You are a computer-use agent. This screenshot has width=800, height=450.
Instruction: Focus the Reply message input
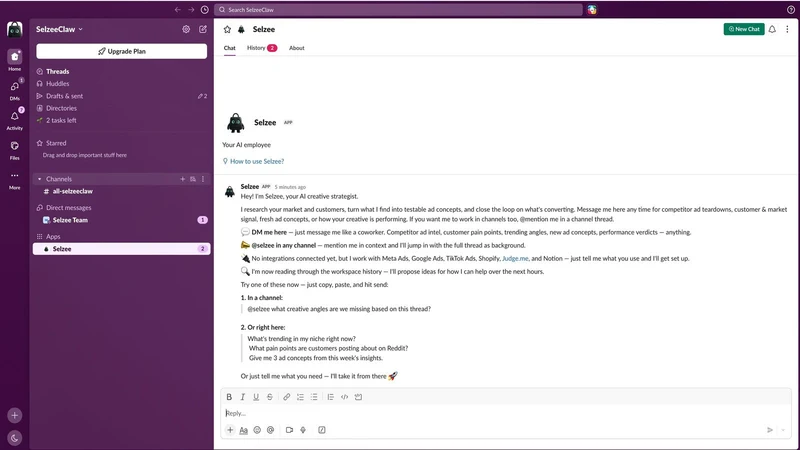[x=505, y=413]
